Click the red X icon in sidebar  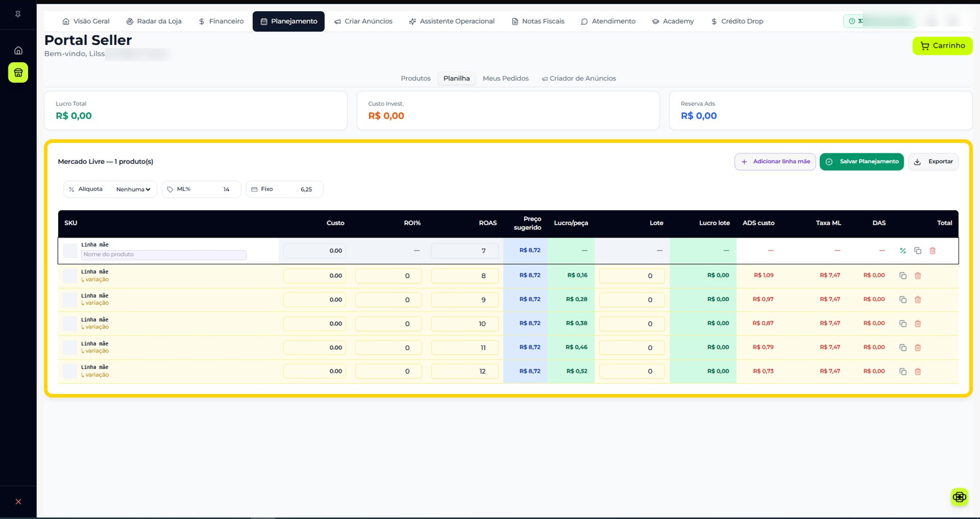[x=18, y=501]
